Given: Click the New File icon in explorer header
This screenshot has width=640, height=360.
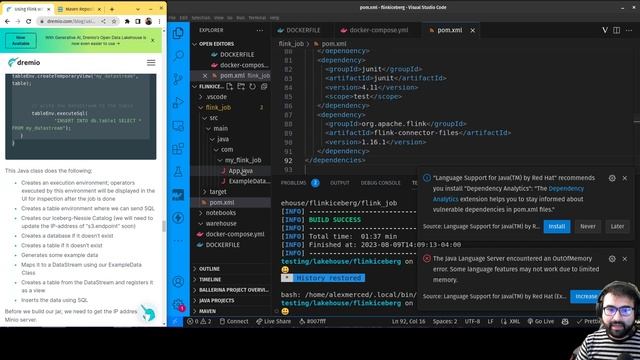Looking at the screenshot, I should tap(229, 87).
